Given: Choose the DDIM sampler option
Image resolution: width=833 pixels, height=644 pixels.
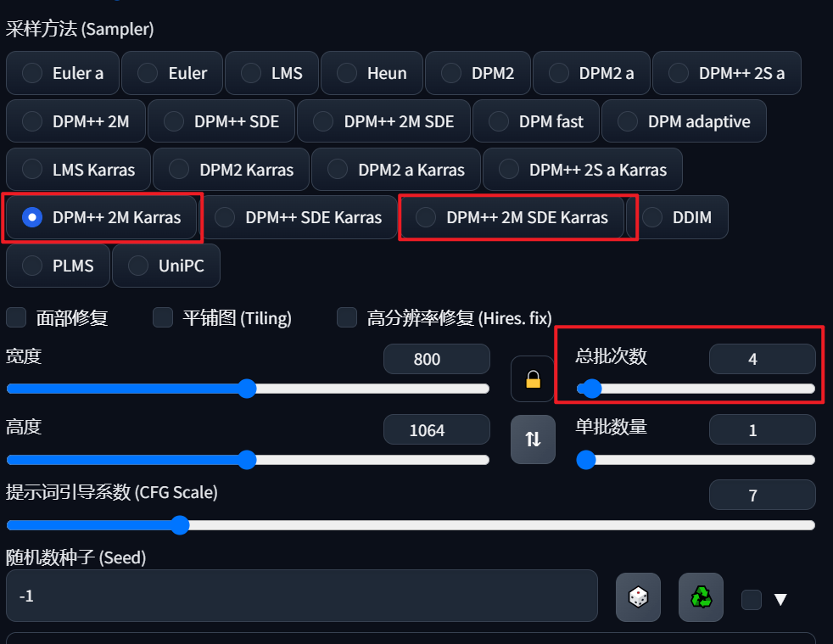Looking at the screenshot, I should pos(678,217).
